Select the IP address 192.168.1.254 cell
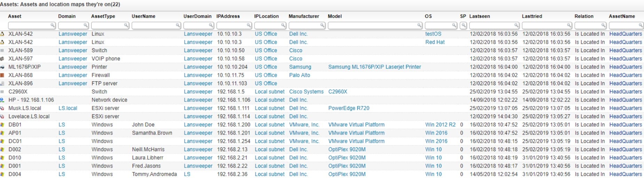This screenshot has width=644, height=178. point(234,141)
